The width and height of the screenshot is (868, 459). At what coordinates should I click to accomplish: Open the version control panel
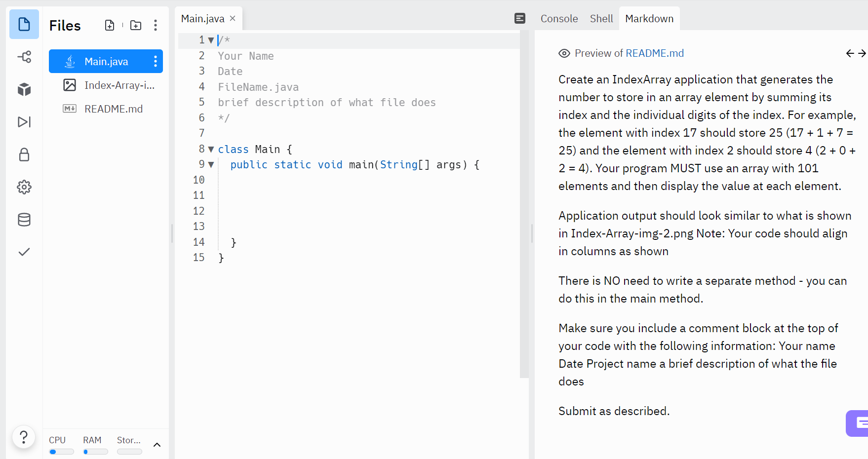[x=24, y=57]
